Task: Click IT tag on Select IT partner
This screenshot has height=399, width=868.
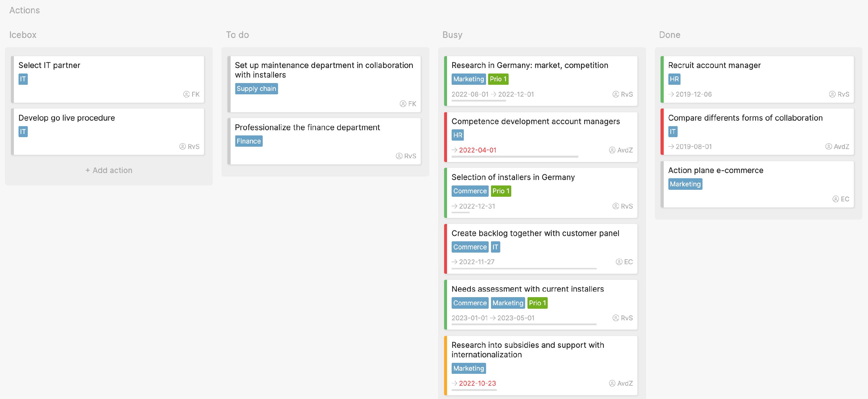Action: pos(23,79)
